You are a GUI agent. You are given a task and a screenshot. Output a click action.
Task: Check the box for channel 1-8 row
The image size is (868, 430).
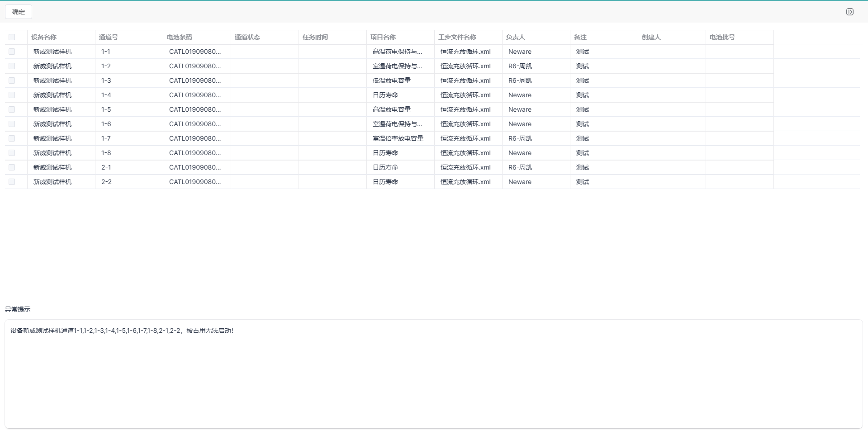pyautogui.click(x=12, y=153)
